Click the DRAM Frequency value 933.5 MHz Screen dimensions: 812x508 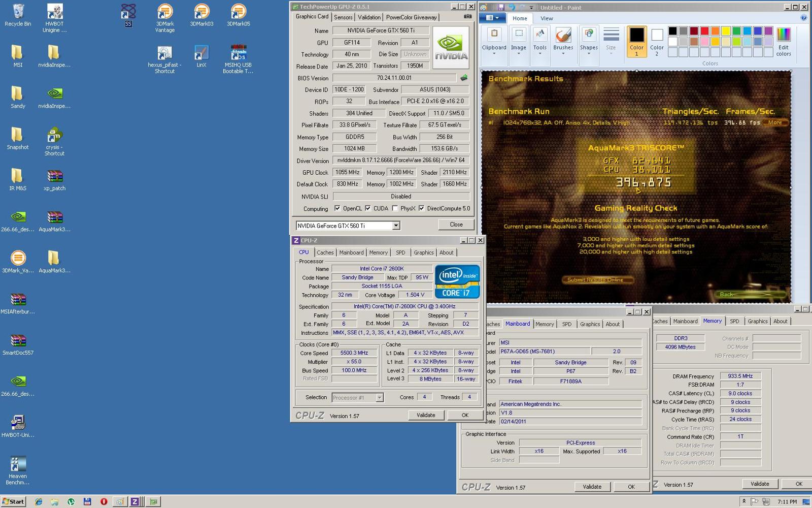(740, 376)
